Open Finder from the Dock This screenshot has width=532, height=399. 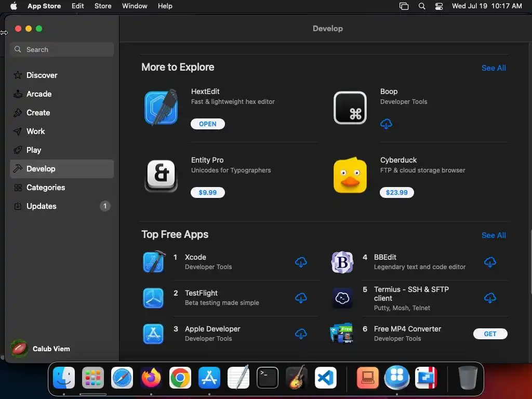[x=64, y=378]
